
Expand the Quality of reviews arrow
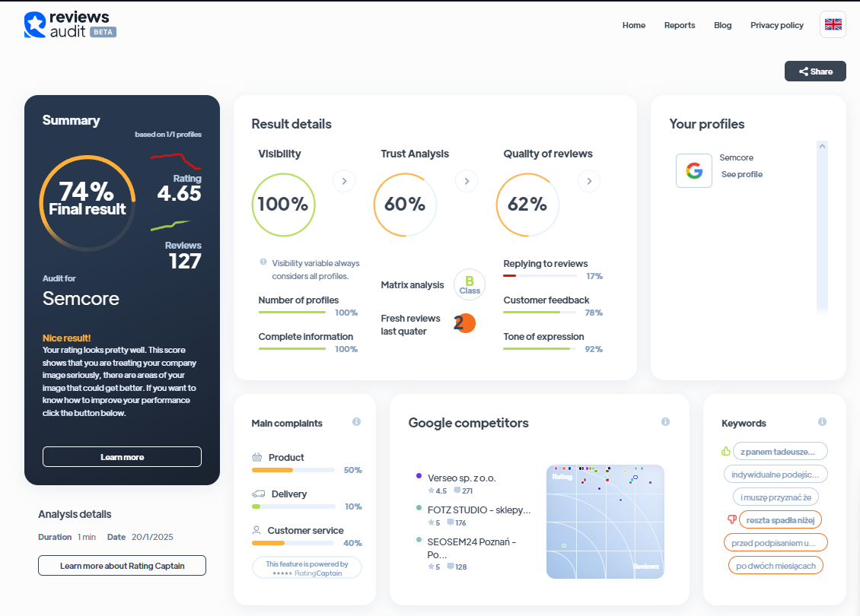589,181
